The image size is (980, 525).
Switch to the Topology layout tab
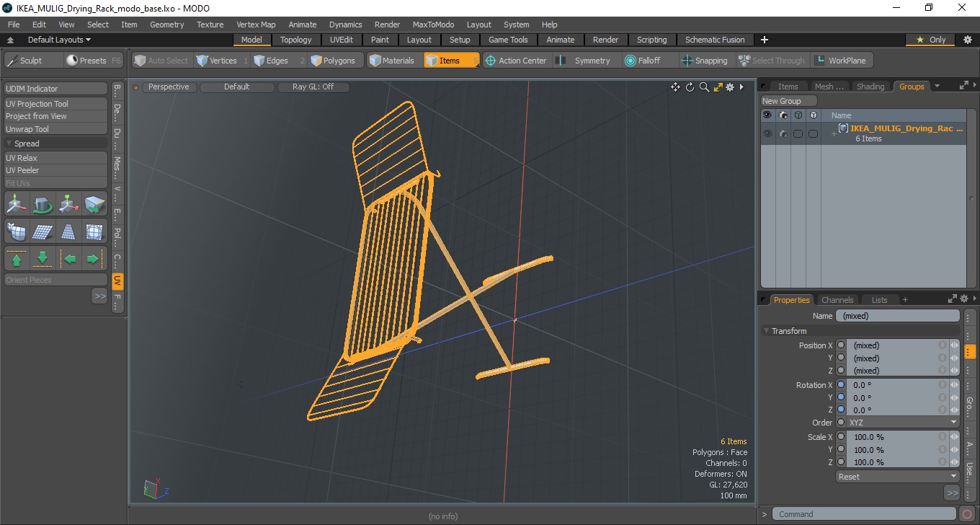click(296, 40)
